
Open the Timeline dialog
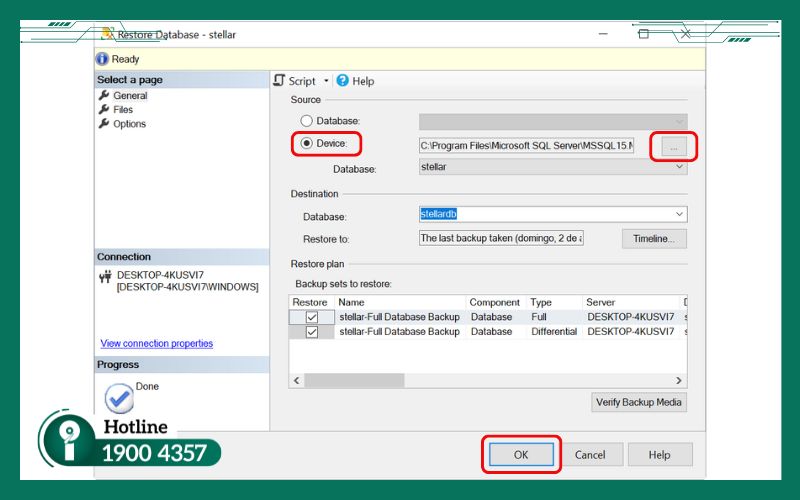tap(654, 239)
